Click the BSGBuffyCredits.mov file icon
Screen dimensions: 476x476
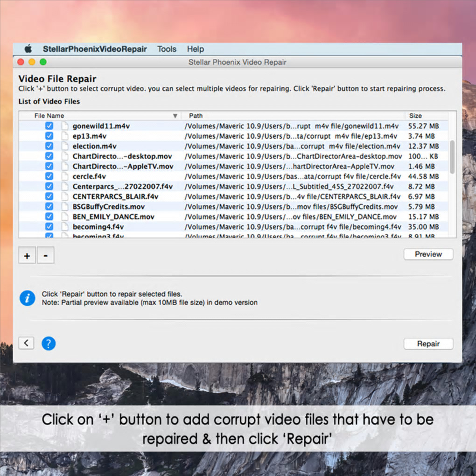point(65,206)
